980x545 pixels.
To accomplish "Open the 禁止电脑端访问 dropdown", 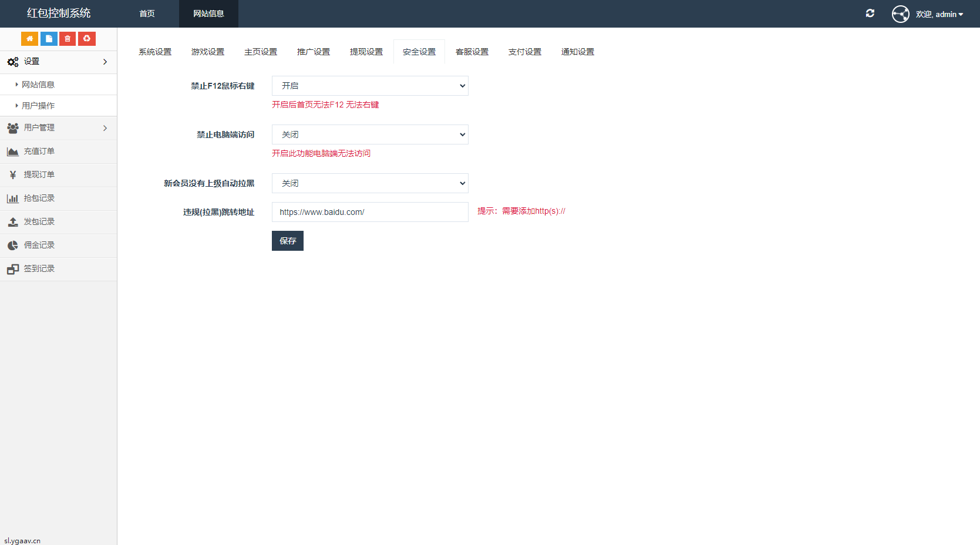I will tap(369, 134).
